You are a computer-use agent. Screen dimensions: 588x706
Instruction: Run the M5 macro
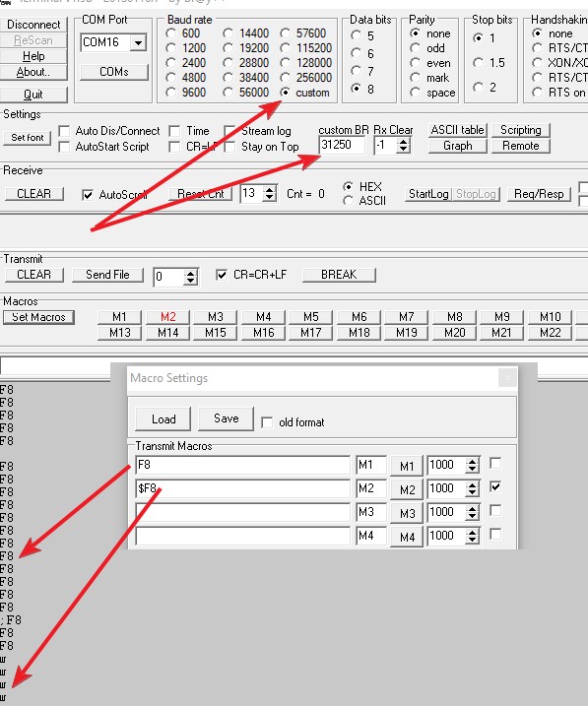coord(311,317)
